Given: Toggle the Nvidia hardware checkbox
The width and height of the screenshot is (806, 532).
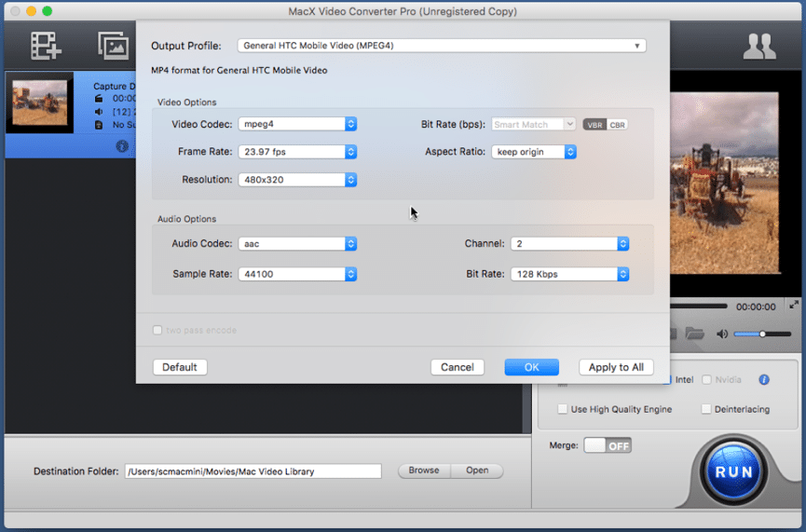Looking at the screenshot, I should 707,380.
